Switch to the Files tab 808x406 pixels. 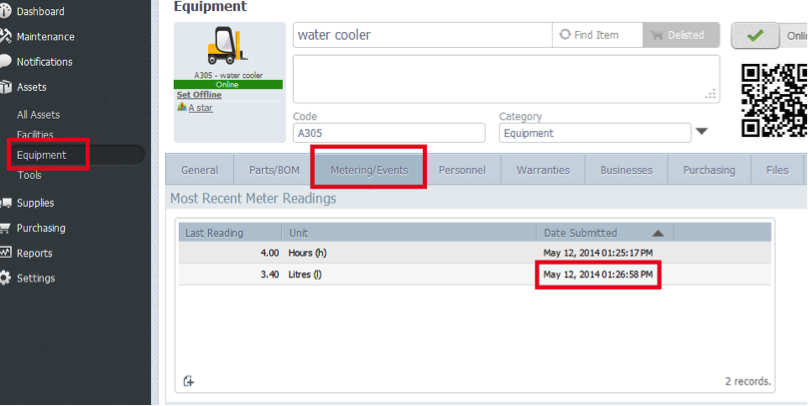point(777,170)
